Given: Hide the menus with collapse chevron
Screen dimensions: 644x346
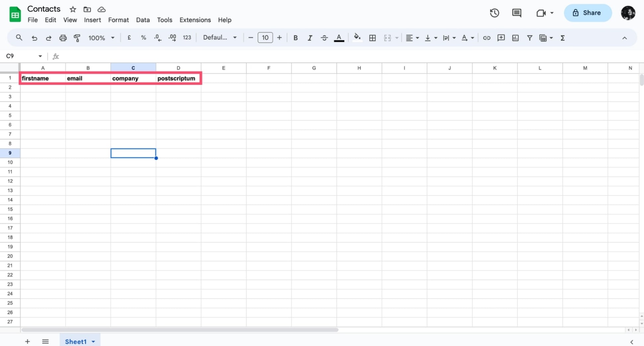Looking at the screenshot, I should coord(624,38).
